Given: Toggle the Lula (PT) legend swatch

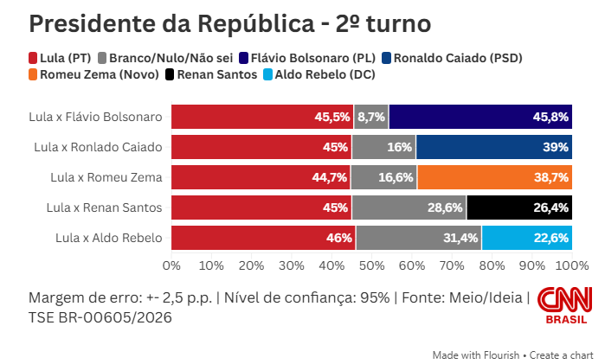Looking at the screenshot, I should coord(34,59).
